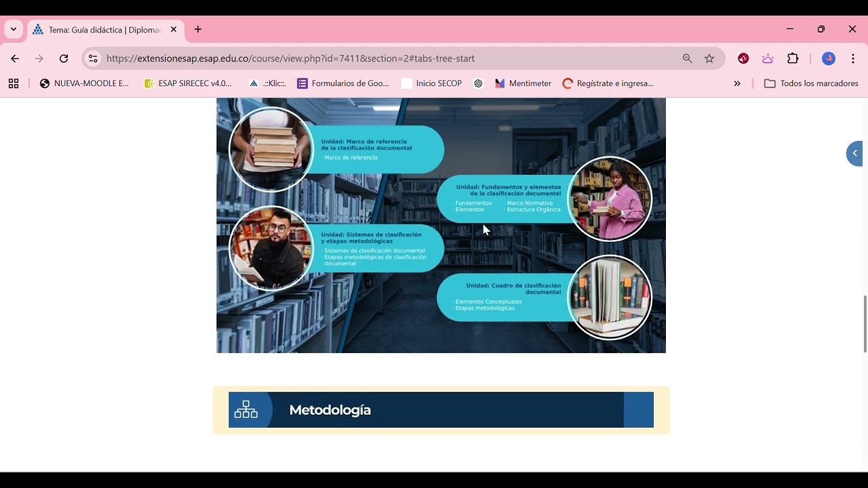The width and height of the screenshot is (868, 488).
Task: Click the pink cloud extension icon
Action: pos(768,58)
